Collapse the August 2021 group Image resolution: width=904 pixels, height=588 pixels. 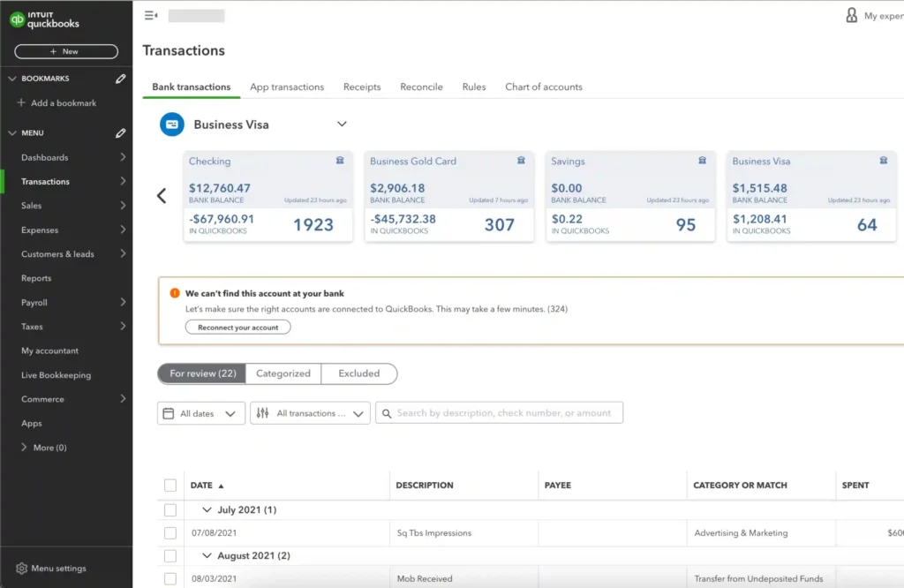tap(207, 555)
